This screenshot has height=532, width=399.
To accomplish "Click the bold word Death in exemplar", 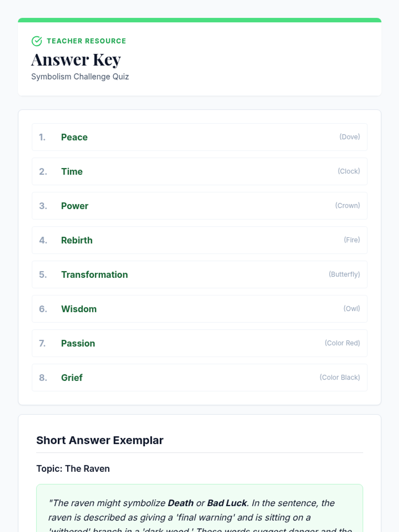I will [181, 503].
